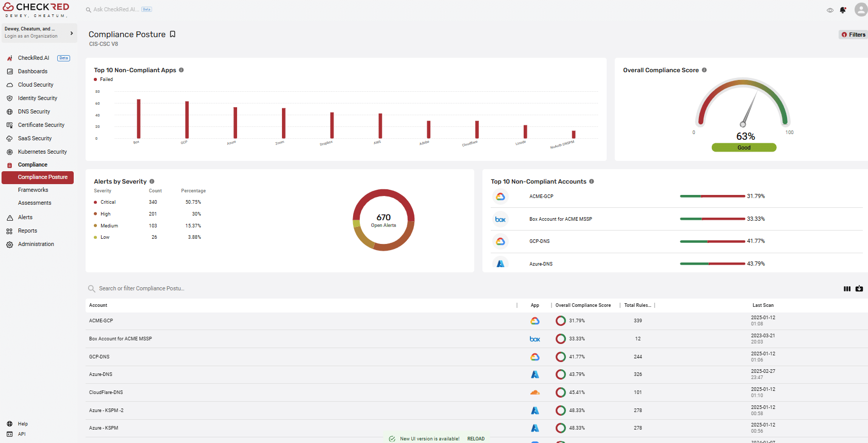This screenshot has width=868, height=443.
Task: Open Identity Security menu
Action: point(39,98)
